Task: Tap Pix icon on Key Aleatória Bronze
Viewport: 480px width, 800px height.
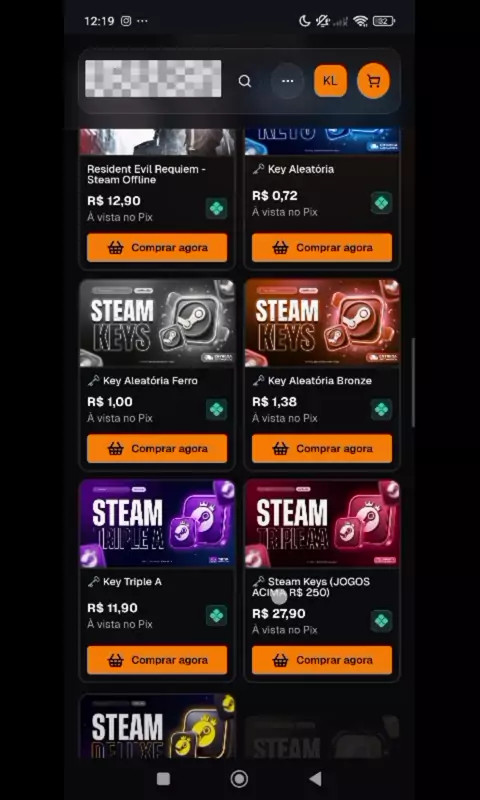Action: click(382, 409)
